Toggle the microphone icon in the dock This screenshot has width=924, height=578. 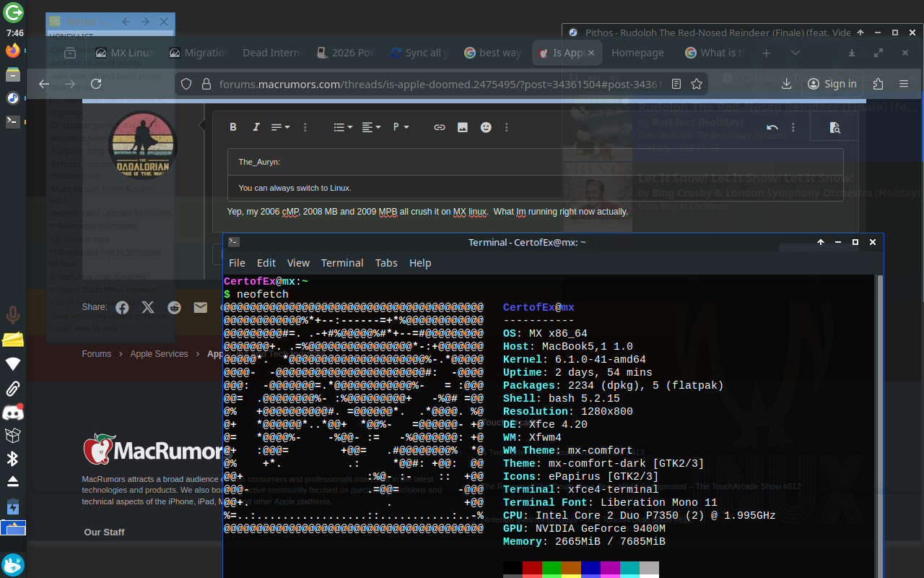pyautogui.click(x=13, y=315)
